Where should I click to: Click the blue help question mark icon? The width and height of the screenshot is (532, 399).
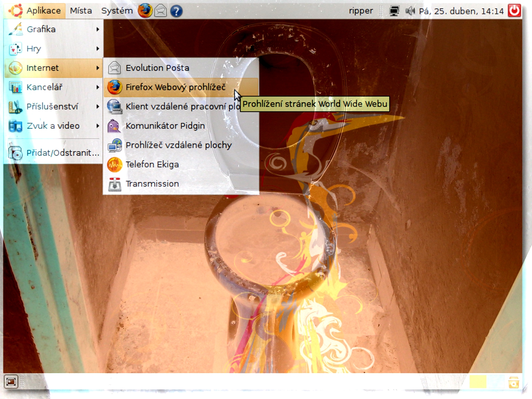point(176,11)
